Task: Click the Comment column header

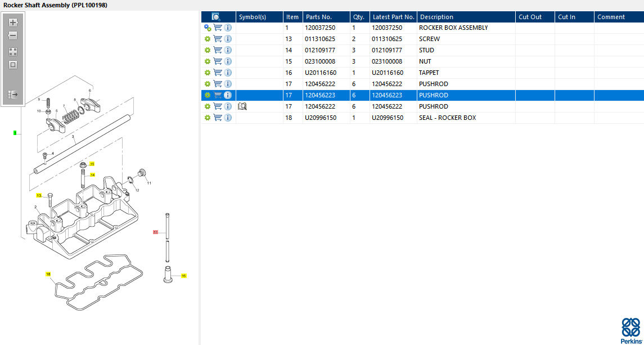Action: pos(619,17)
